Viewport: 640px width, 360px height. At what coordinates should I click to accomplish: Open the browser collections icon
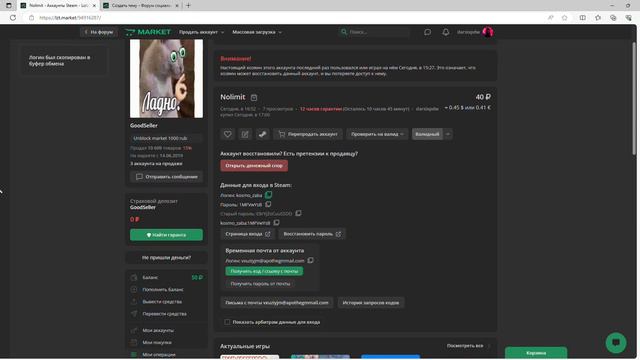(613, 18)
